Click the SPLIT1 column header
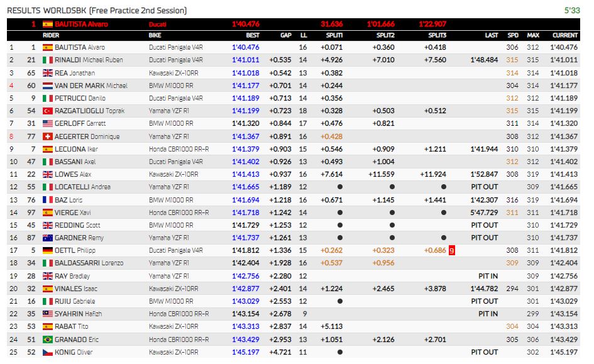This screenshot has width=594, height=364. coord(334,35)
